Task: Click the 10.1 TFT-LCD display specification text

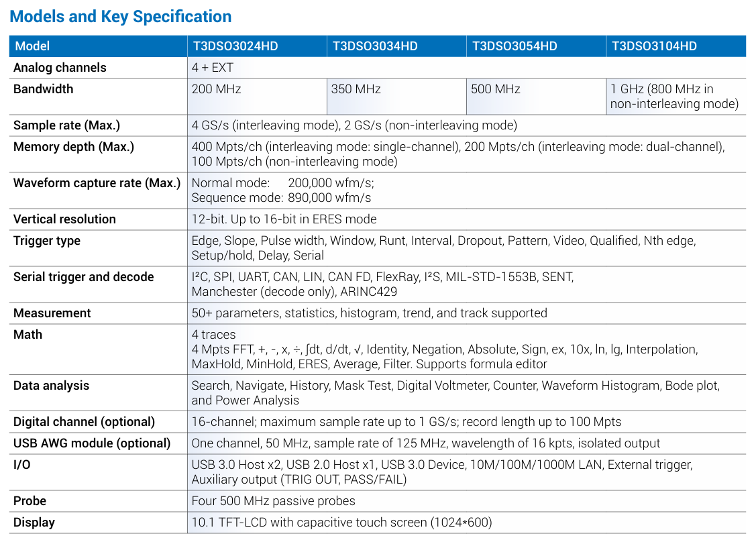Action: 341,523
